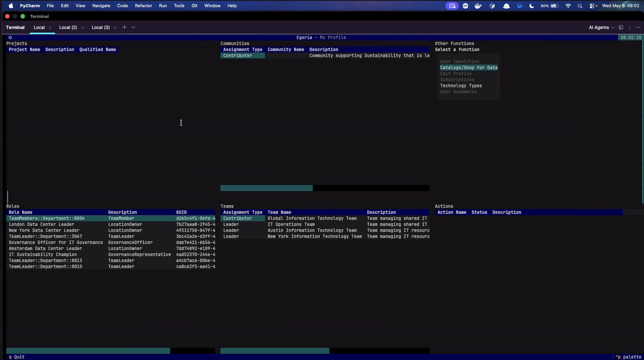The width and height of the screenshot is (644, 360).
Task: Click the Team Name column header
Action: click(279, 212)
